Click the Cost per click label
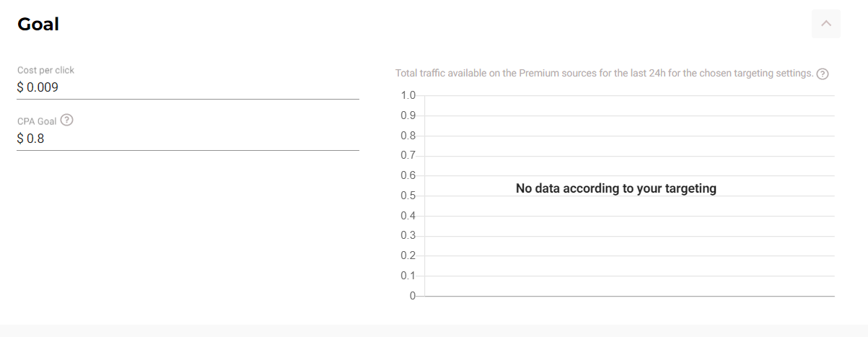 coord(45,70)
